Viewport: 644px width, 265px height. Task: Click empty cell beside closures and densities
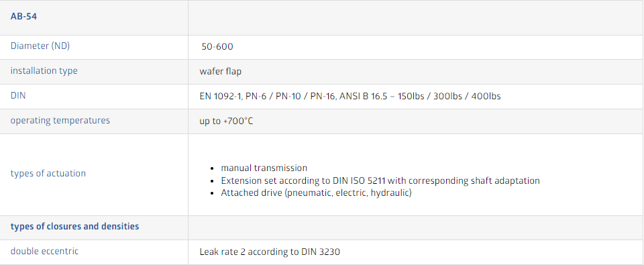point(416,227)
